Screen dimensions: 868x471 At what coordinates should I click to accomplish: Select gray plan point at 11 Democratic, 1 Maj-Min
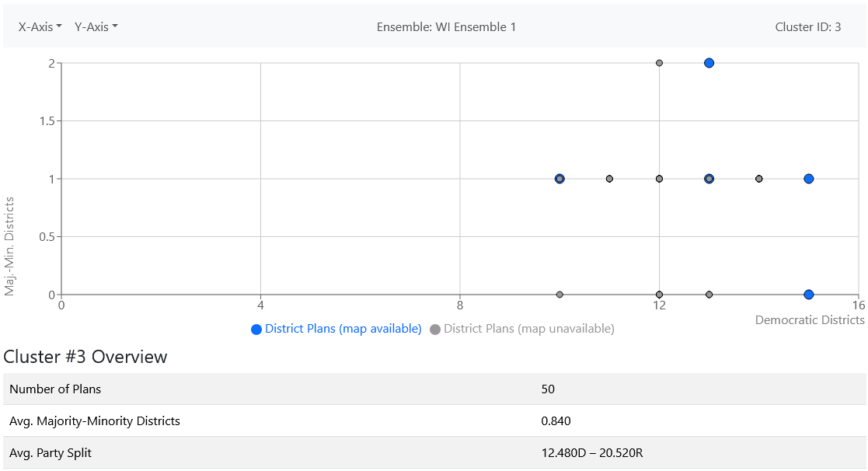(609, 179)
